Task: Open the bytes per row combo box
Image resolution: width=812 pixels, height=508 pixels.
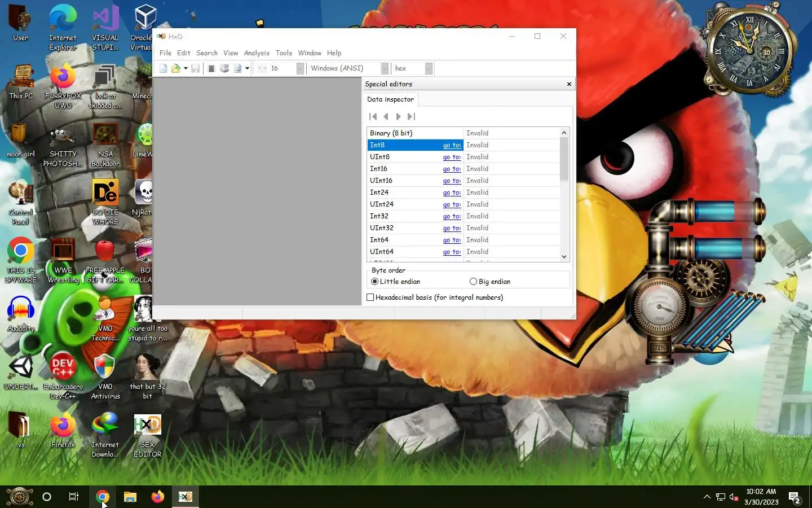Action: pyautogui.click(x=286, y=68)
